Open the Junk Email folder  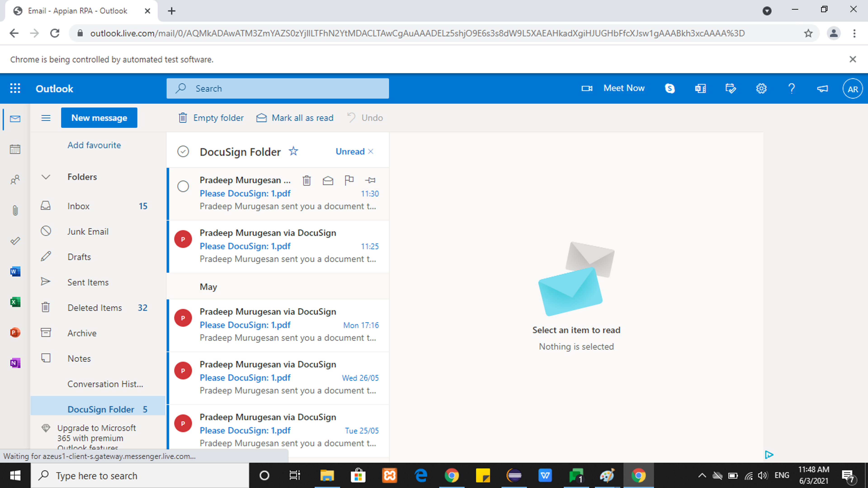click(98, 231)
